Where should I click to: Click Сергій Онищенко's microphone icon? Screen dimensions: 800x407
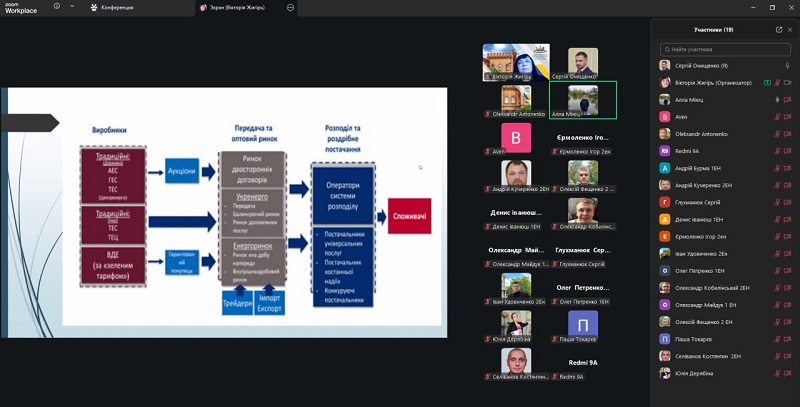(788, 66)
